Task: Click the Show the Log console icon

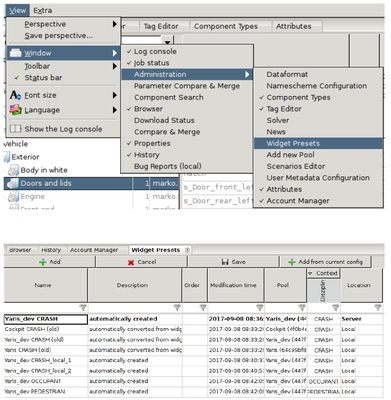Action: point(16,129)
